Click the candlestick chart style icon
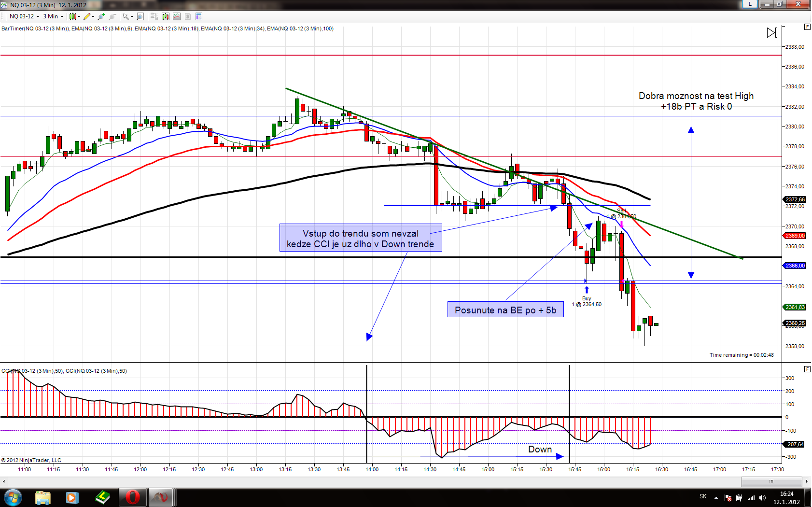This screenshot has width=812, height=507. pyautogui.click(x=72, y=16)
